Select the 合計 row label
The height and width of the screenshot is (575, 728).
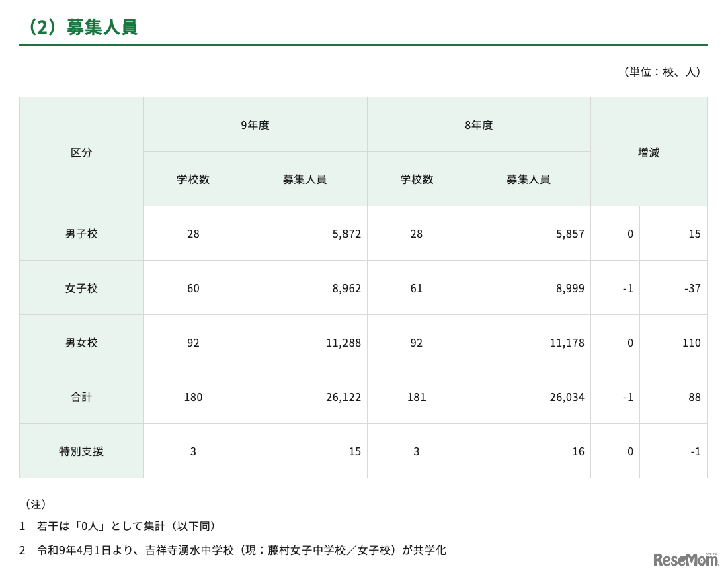(81, 397)
